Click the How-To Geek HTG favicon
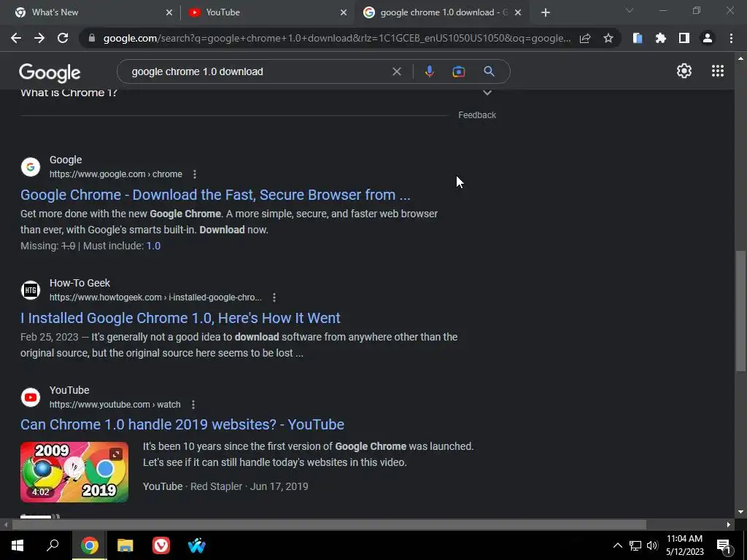Screen dimensions: 747x560 (x=31, y=290)
